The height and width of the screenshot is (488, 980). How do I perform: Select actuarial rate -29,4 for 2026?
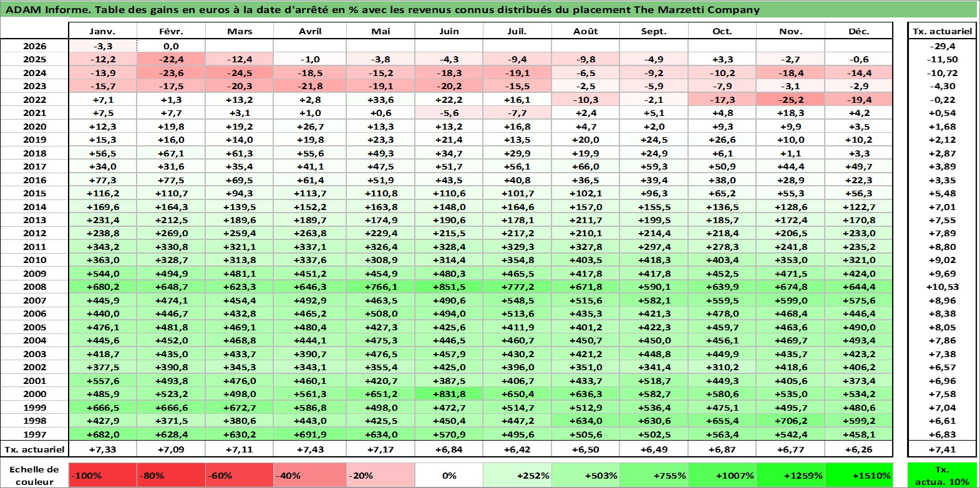(x=942, y=46)
